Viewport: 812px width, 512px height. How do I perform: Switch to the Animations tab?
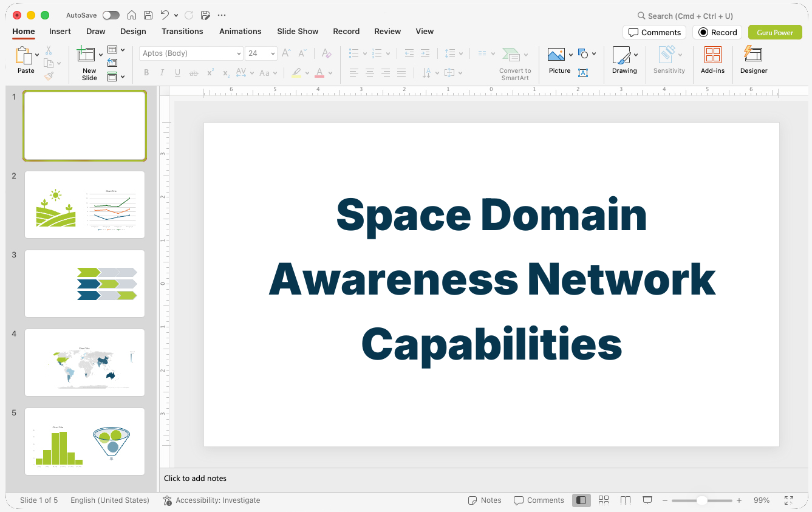pos(241,32)
